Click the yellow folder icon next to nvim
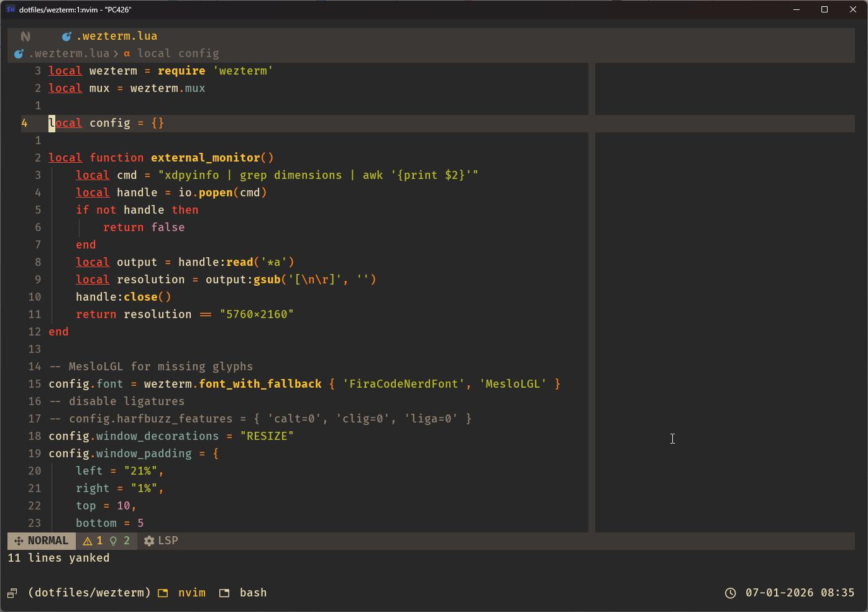868x612 pixels. pos(163,593)
